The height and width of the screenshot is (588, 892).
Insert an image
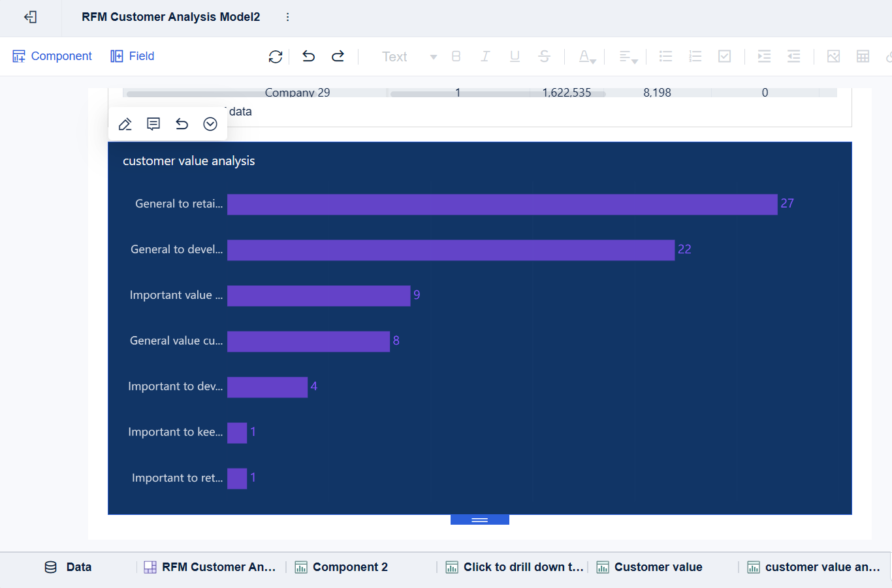click(833, 56)
